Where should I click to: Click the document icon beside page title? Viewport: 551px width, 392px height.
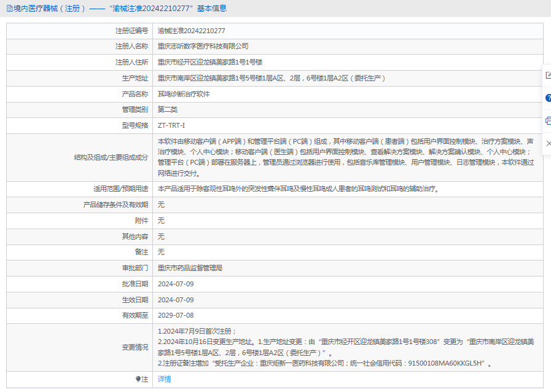coord(9,9)
